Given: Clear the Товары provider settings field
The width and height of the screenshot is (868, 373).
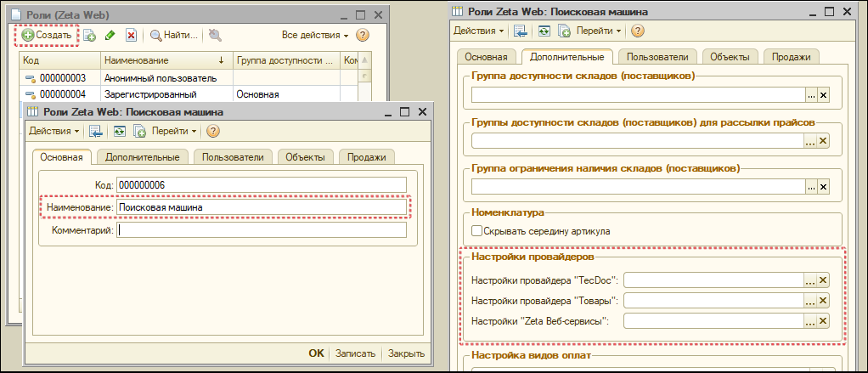Looking at the screenshot, I should (x=823, y=301).
